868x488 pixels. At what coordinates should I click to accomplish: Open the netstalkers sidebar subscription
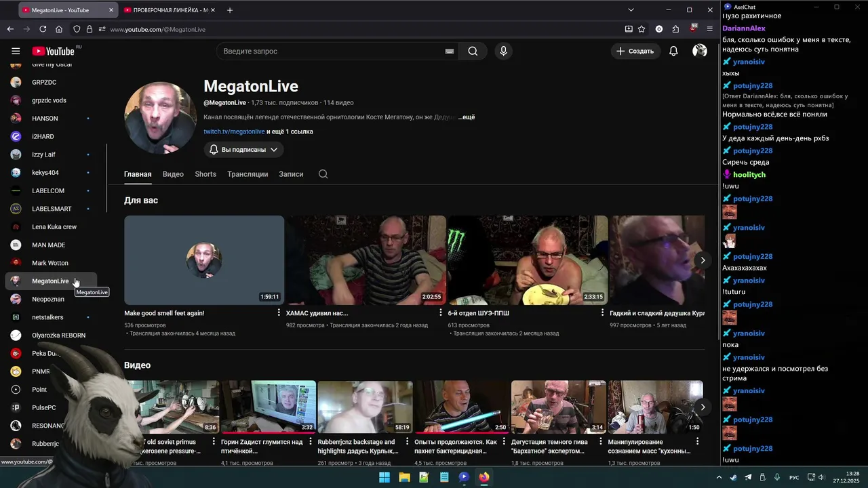point(51,317)
